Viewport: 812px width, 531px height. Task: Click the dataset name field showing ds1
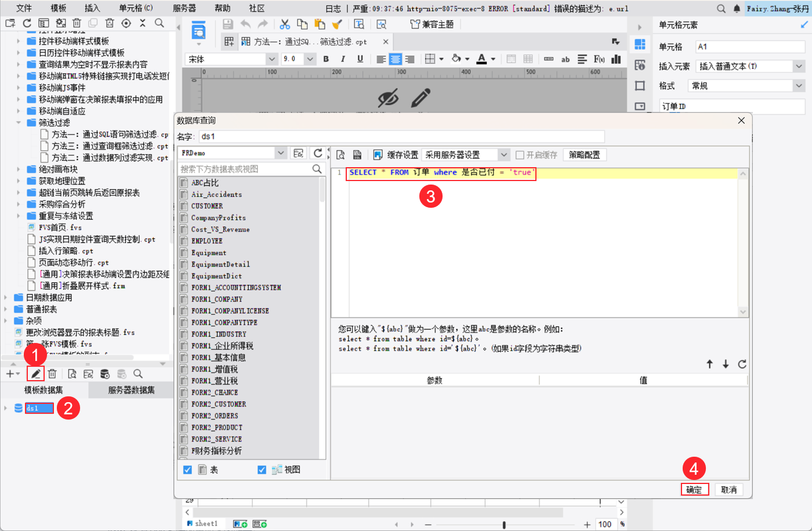coord(401,136)
